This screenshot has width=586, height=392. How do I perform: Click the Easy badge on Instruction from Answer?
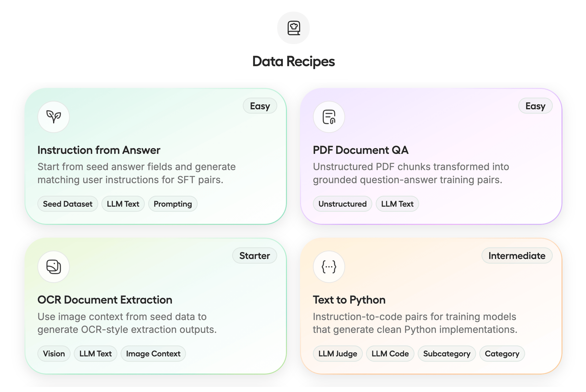click(x=260, y=106)
